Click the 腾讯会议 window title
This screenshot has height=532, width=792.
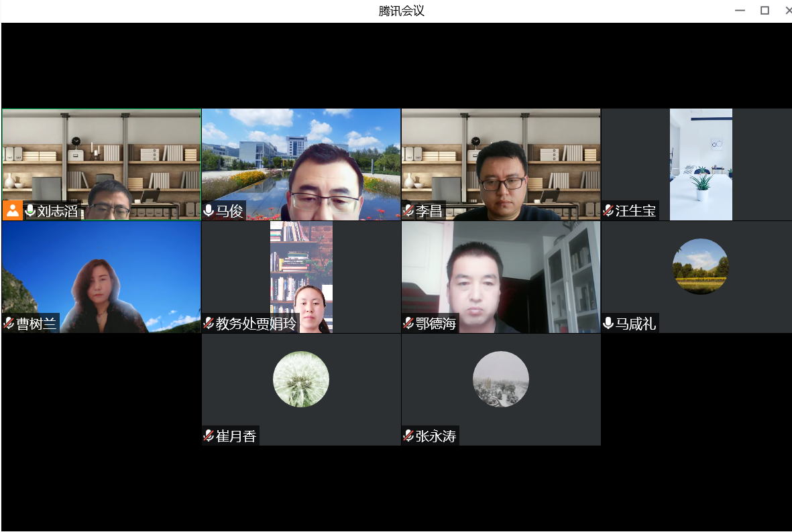402,11
